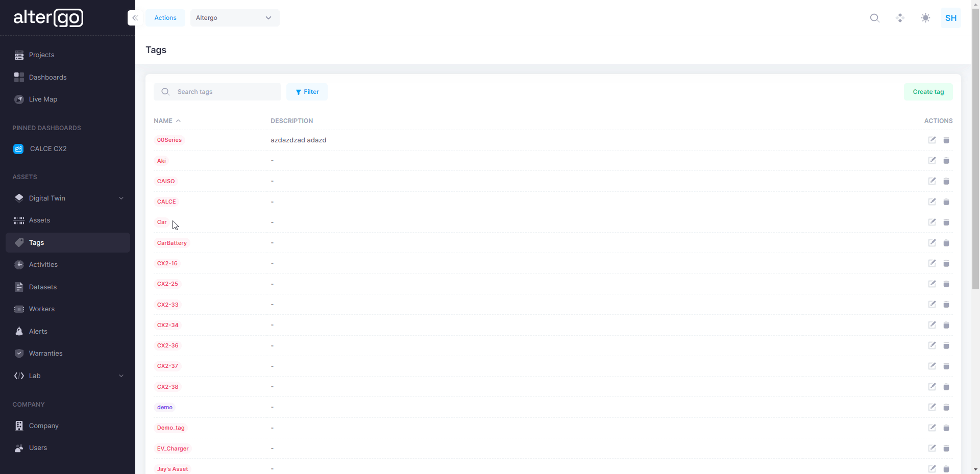Image resolution: width=980 pixels, height=474 pixels.
Task: Open the SH user avatar badge
Action: coord(951,18)
